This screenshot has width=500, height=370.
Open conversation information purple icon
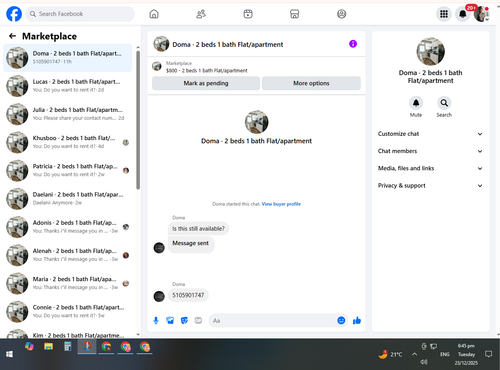(353, 44)
